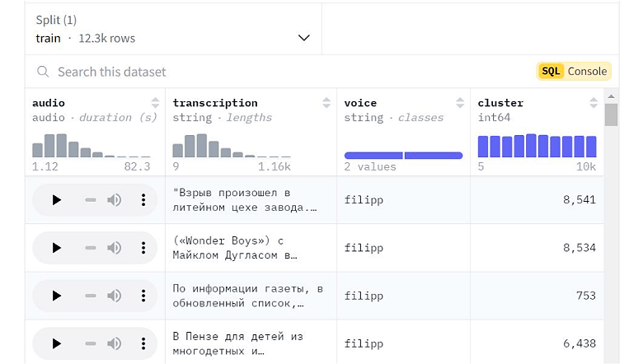
Task: Sort by the cluster column
Action: coord(593,103)
